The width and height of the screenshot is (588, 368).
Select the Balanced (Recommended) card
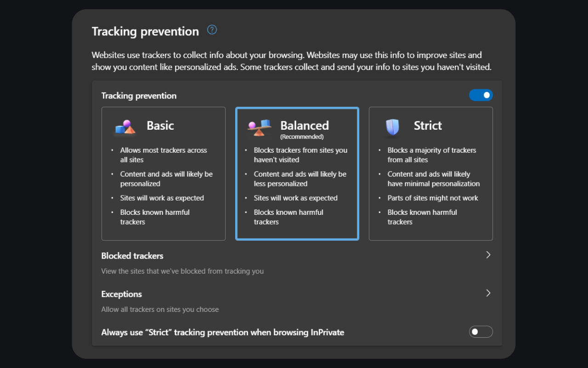click(x=297, y=173)
